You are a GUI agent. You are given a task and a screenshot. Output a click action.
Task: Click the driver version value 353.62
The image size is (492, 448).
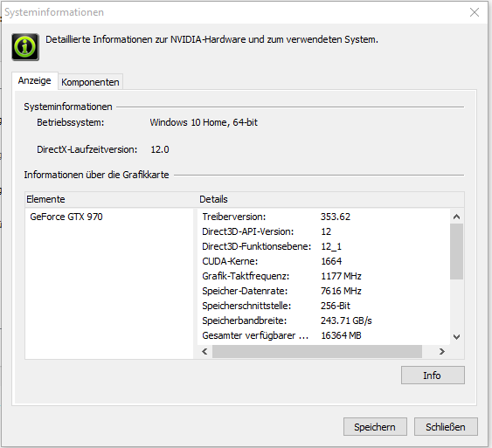[x=336, y=217]
